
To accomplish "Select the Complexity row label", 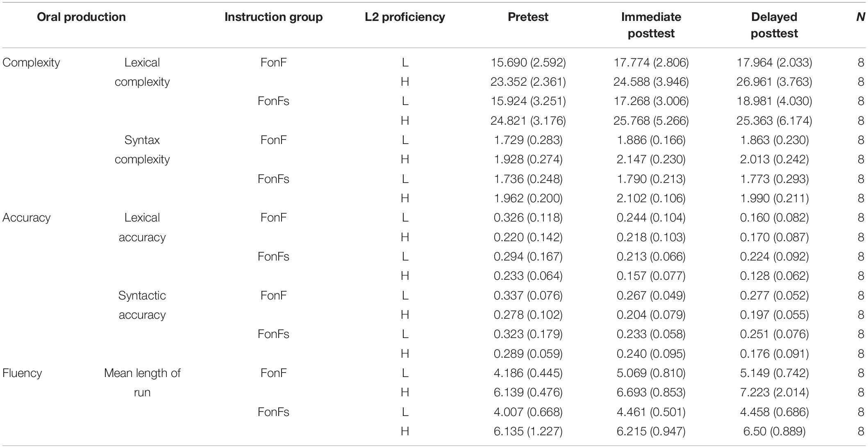I will point(31,62).
